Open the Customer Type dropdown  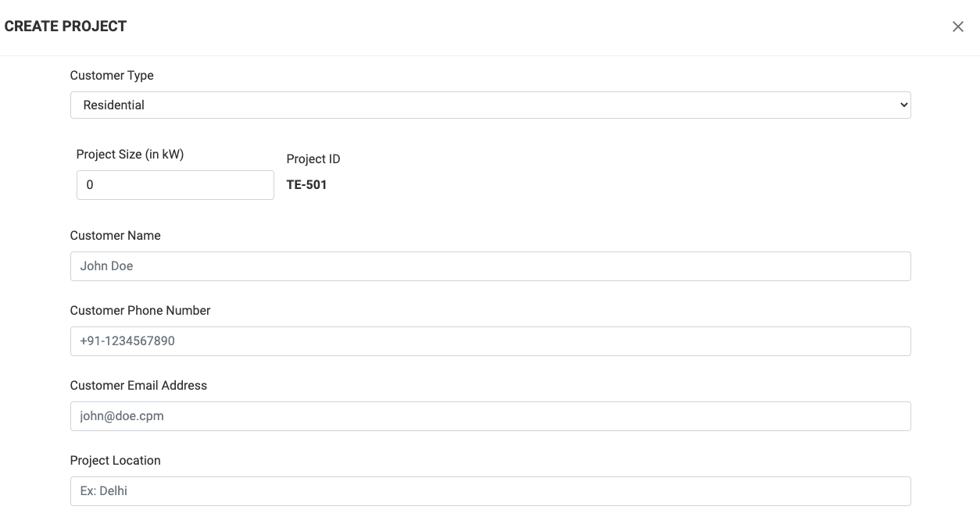pos(490,105)
